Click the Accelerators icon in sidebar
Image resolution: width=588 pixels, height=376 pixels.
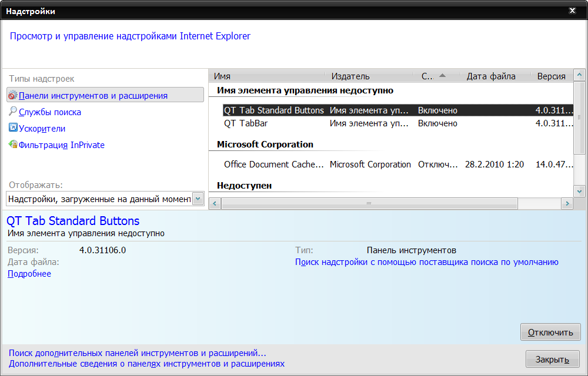(x=13, y=128)
